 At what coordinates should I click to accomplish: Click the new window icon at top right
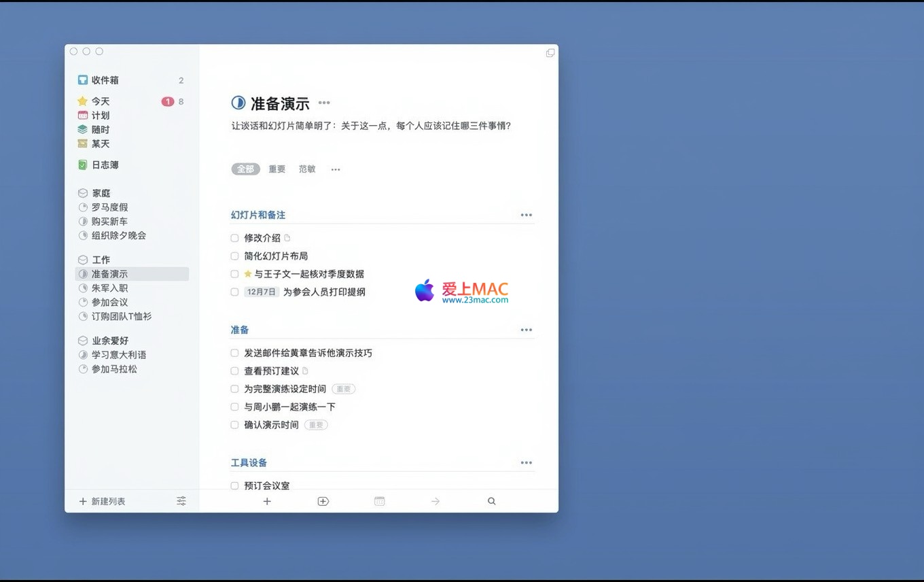pos(550,53)
